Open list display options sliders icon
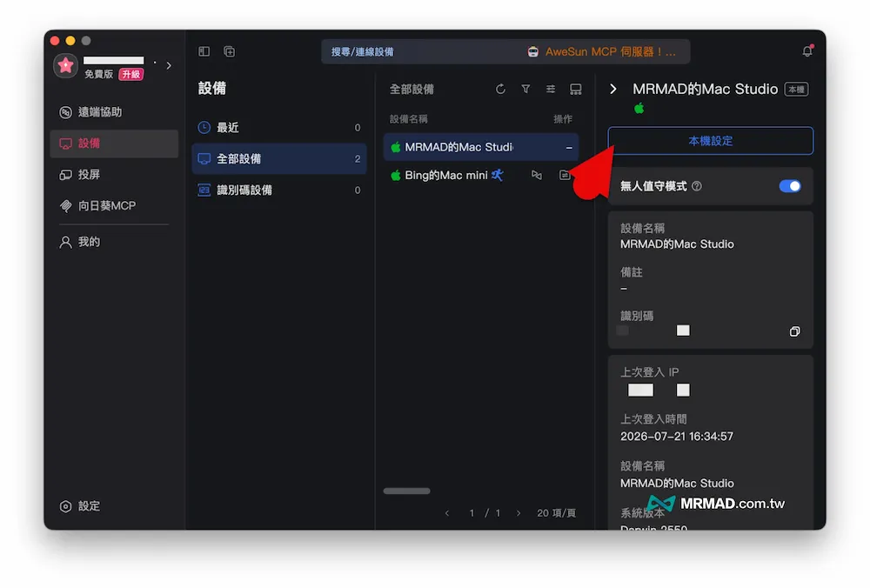 click(x=551, y=90)
